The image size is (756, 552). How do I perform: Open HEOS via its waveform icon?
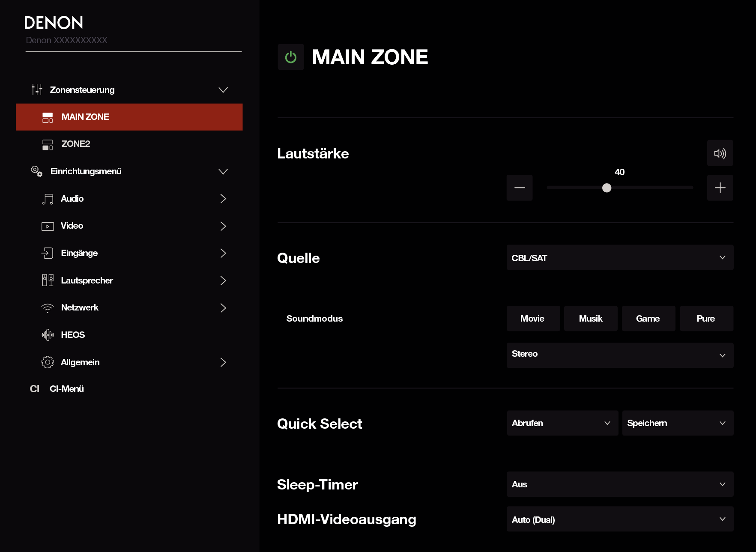tap(48, 335)
